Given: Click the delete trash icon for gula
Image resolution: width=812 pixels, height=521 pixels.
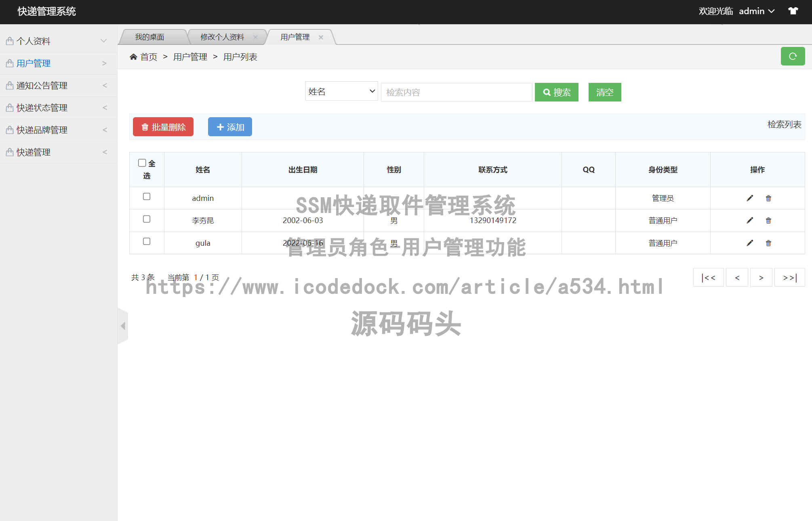Looking at the screenshot, I should [x=768, y=243].
